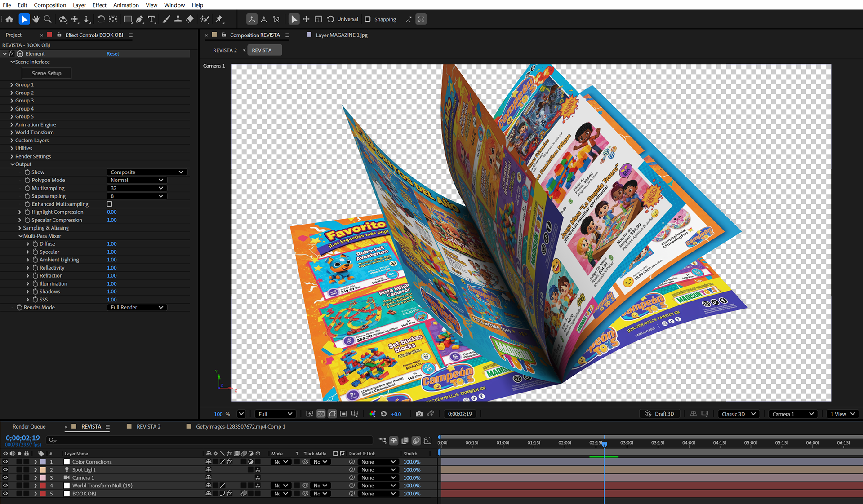Click Reset for Element effect
The image size is (863, 504).
(112, 53)
